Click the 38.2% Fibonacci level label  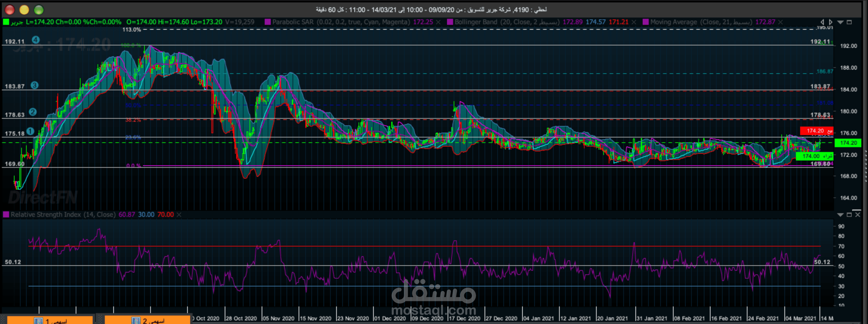pyautogui.click(x=133, y=120)
